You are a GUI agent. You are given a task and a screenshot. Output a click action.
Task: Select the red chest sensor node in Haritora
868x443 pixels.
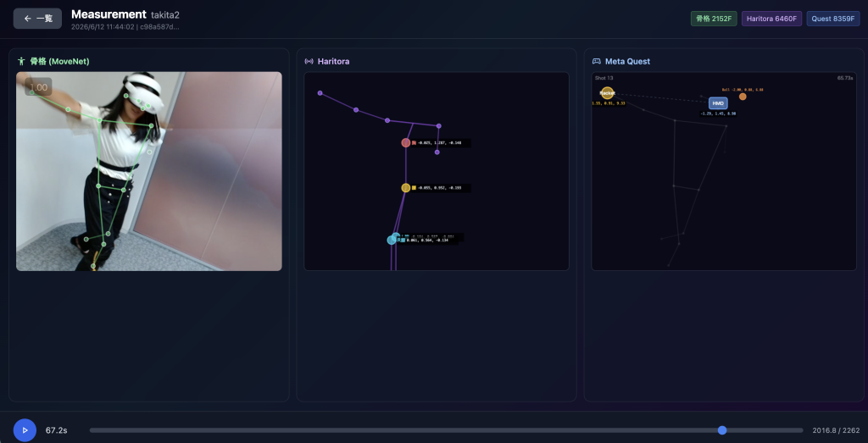coord(406,142)
